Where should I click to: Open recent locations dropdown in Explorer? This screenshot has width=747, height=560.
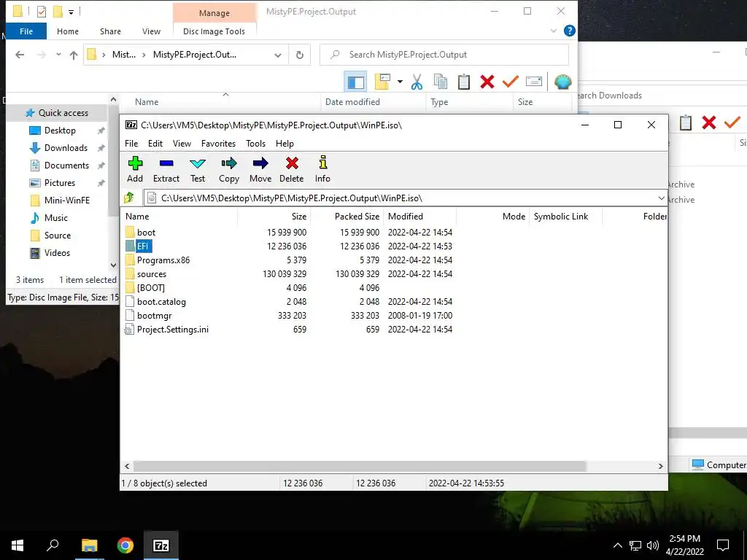tap(58, 55)
